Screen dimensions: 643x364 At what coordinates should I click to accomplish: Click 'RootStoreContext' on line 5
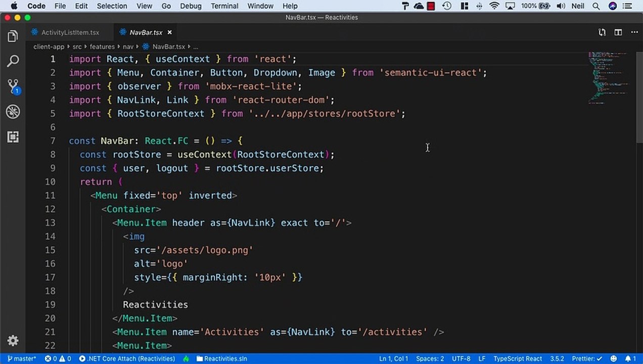point(161,114)
